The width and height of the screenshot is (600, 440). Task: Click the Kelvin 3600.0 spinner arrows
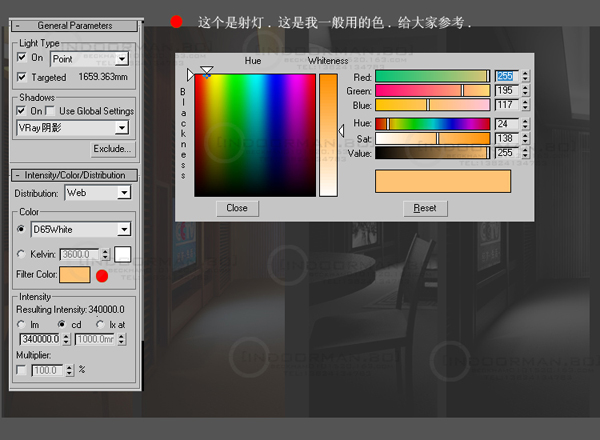coord(105,255)
